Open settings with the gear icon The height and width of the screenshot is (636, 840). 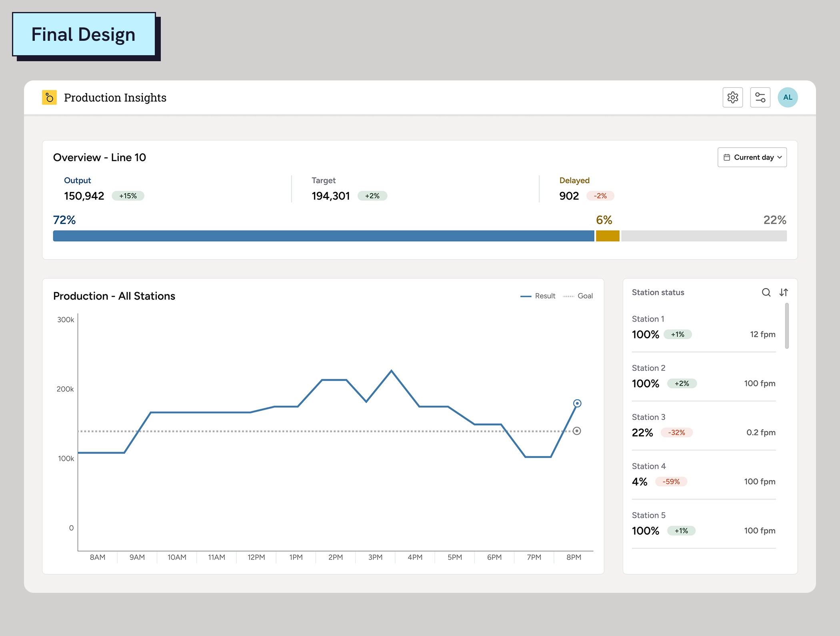point(732,97)
